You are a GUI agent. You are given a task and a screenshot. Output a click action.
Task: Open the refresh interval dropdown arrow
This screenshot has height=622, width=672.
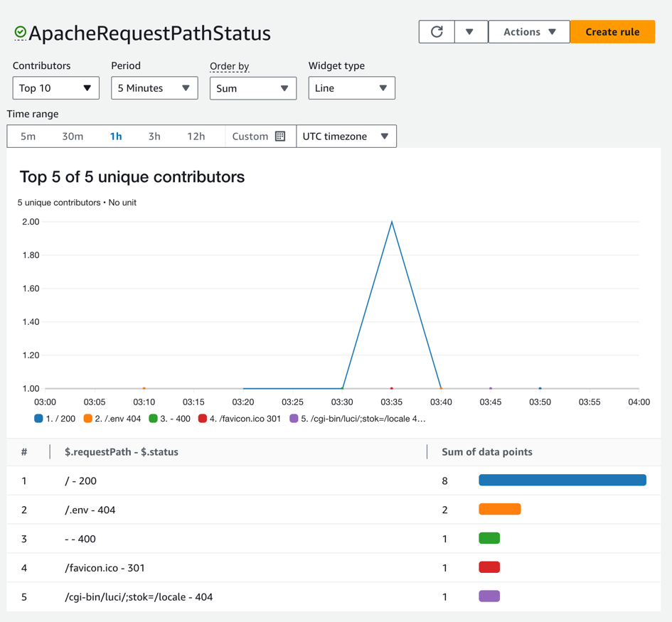coord(470,32)
